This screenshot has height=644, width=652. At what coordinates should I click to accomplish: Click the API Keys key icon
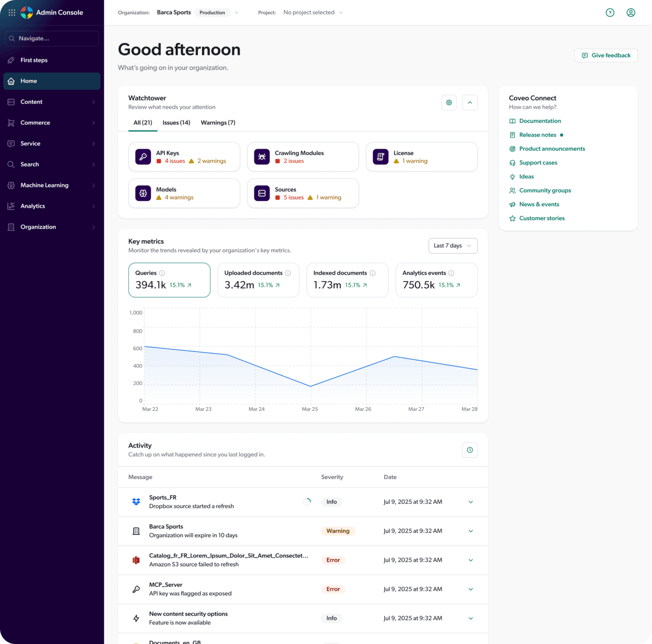(143, 157)
